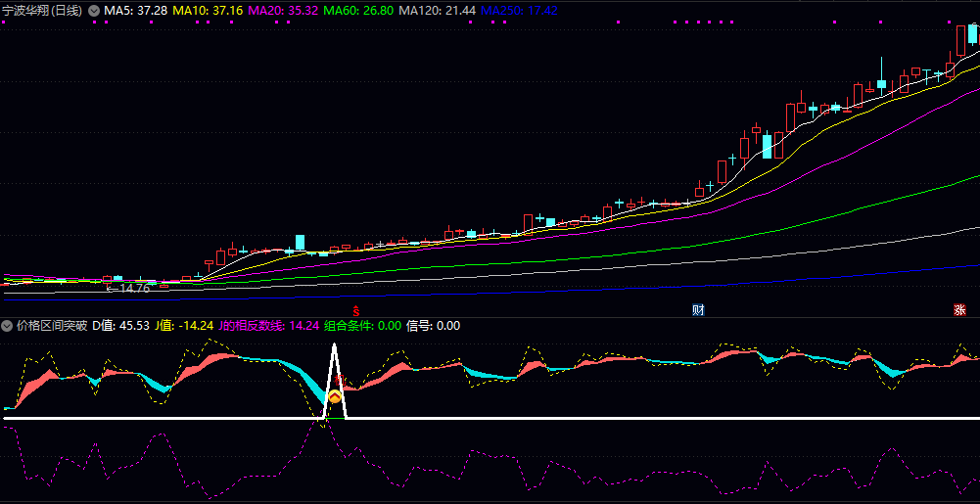Expand the 价格区间突破 indicator dropdown

coord(8,326)
